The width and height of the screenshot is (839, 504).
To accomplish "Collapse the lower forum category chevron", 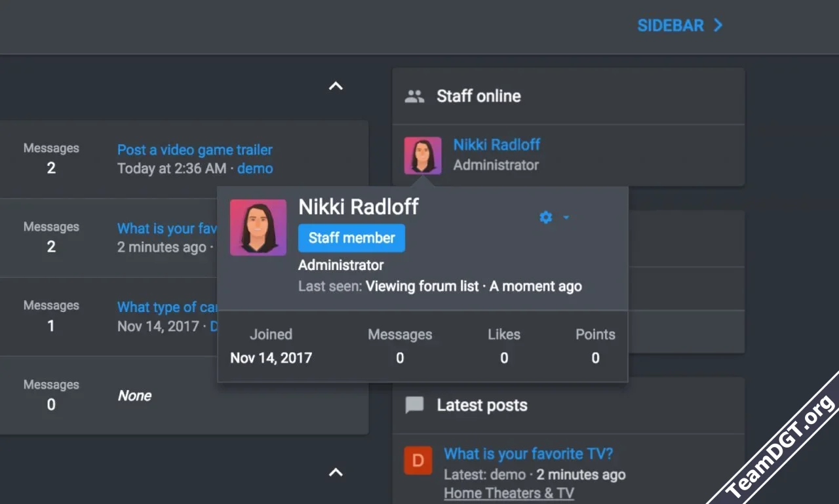I will (336, 472).
